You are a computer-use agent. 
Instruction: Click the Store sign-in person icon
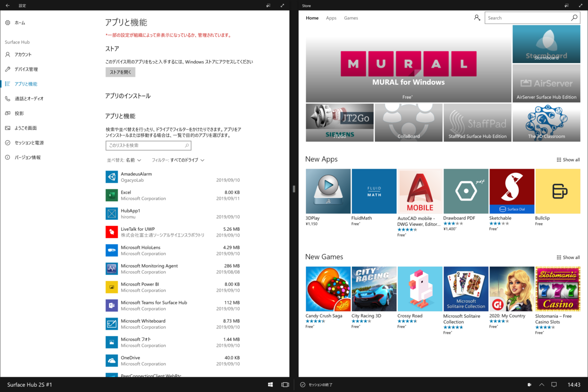(x=477, y=18)
